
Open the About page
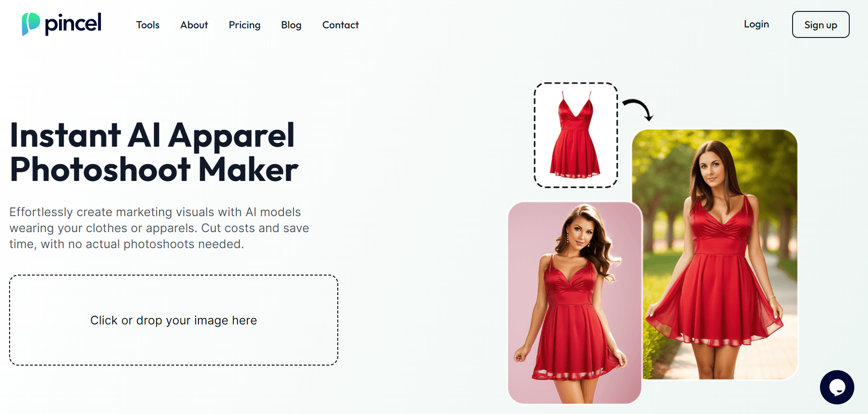coord(194,25)
